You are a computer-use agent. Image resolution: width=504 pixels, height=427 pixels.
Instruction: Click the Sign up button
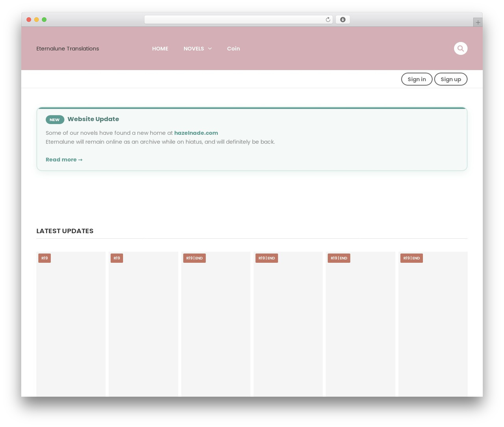point(451,79)
